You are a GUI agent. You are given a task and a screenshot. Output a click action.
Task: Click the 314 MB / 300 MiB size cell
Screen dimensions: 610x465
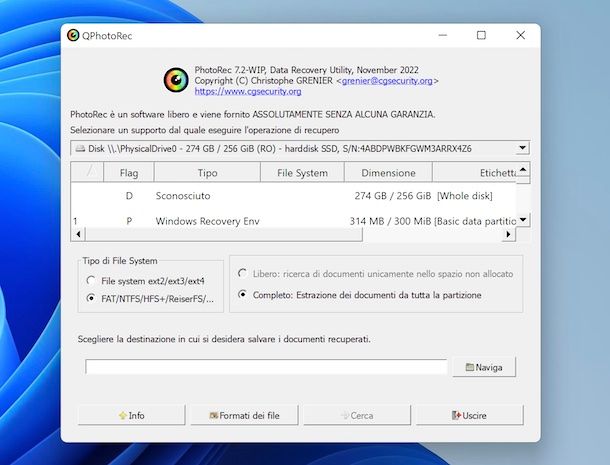390,221
